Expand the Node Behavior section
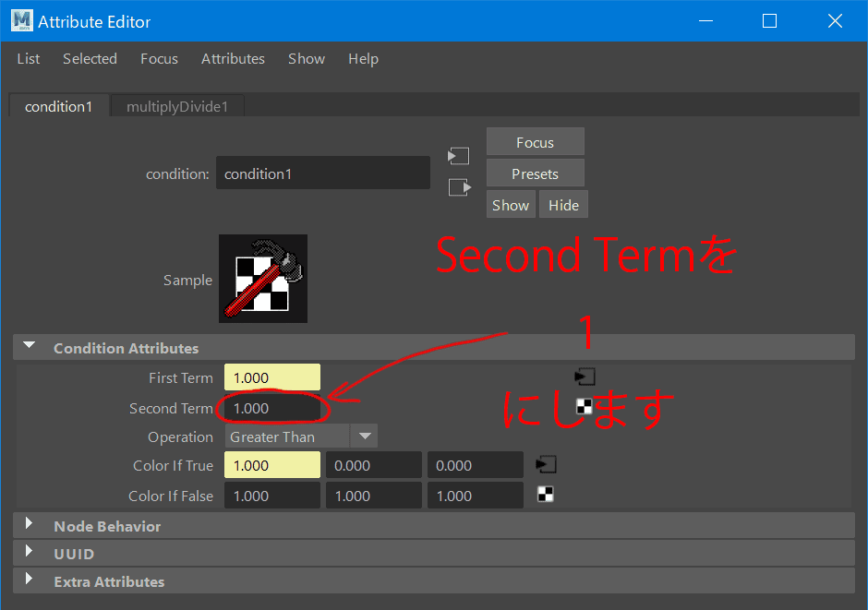The width and height of the screenshot is (868, 610). coord(30,525)
